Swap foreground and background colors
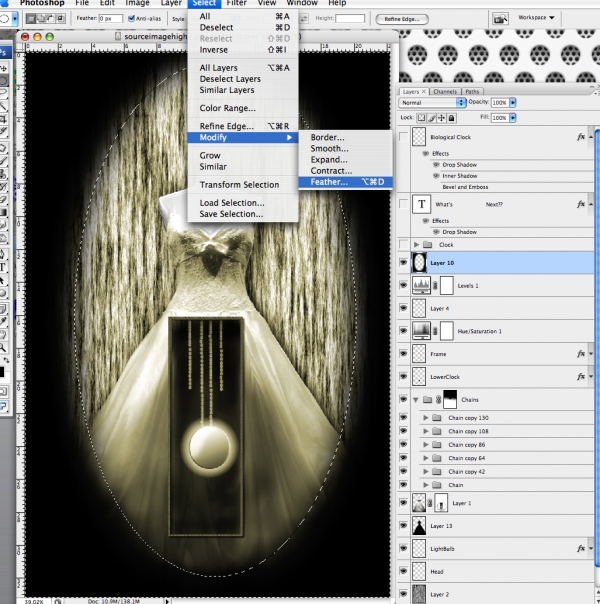Viewport: 600px width, 604px height. tap(7, 360)
